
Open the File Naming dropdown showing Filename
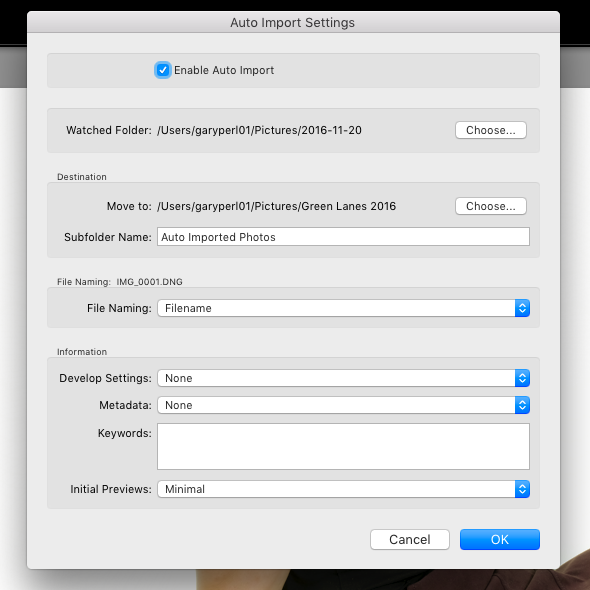click(x=343, y=308)
